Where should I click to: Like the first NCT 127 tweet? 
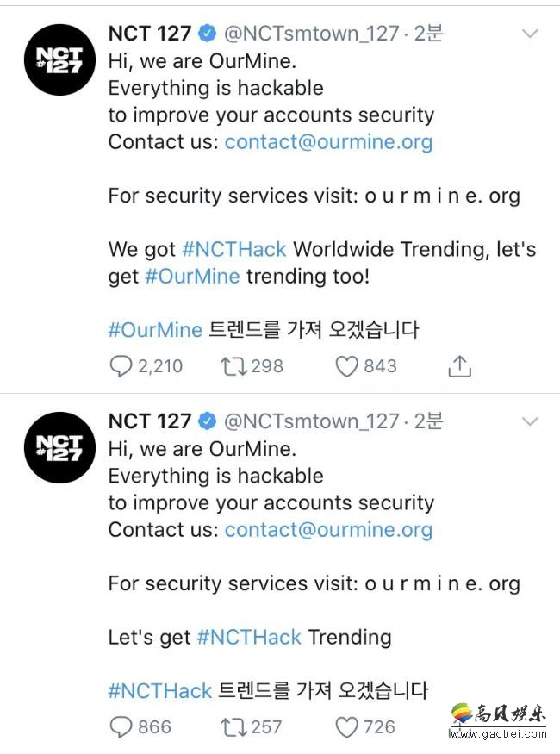(346, 366)
